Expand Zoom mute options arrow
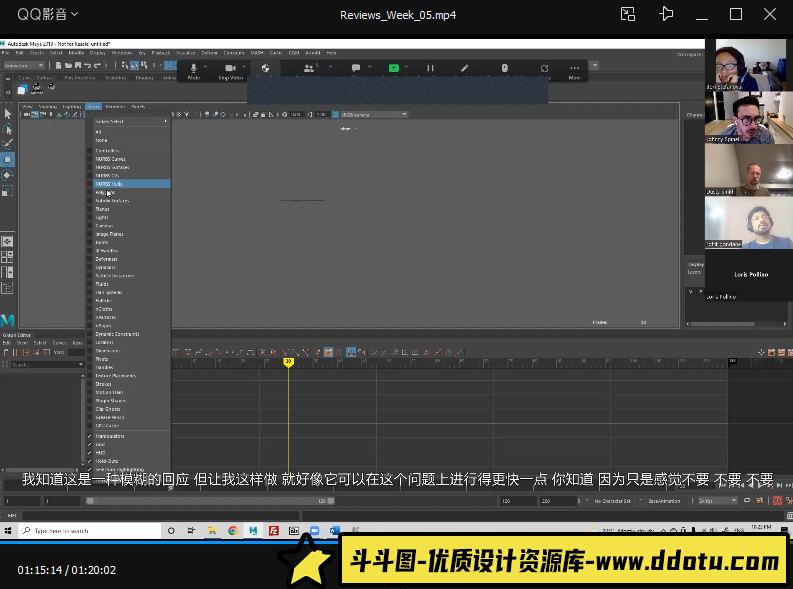The height and width of the screenshot is (589, 793). click(x=206, y=66)
